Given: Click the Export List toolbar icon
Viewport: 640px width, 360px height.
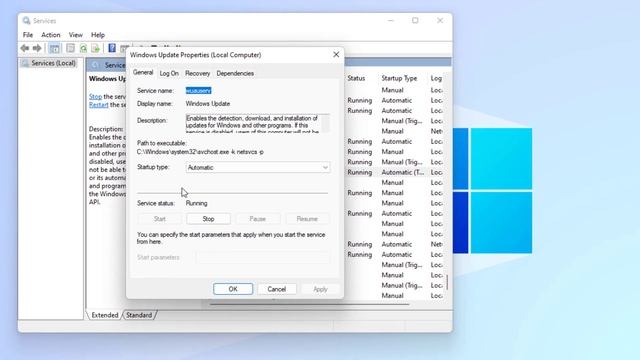Looking at the screenshot, I should [96, 48].
